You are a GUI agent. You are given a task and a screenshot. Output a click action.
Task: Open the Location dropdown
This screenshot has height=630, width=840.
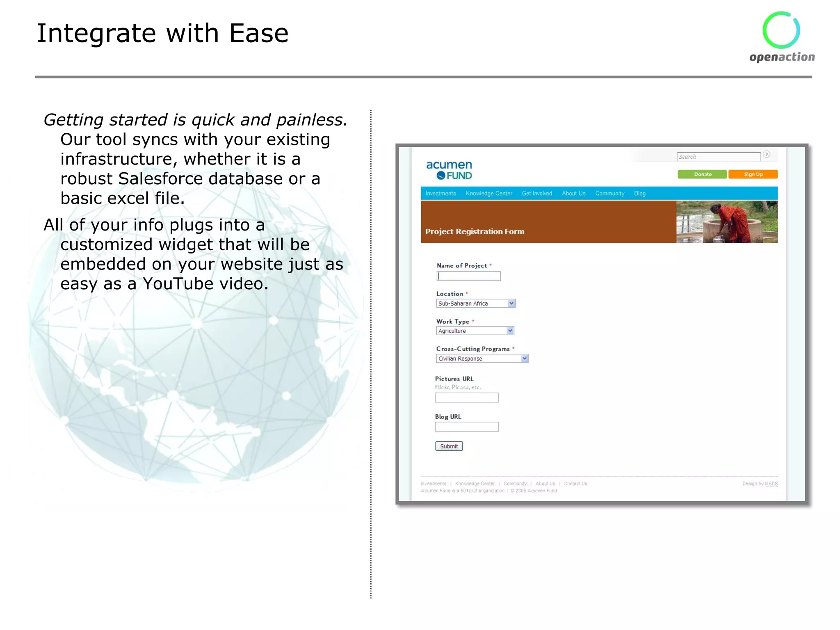tap(476, 304)
